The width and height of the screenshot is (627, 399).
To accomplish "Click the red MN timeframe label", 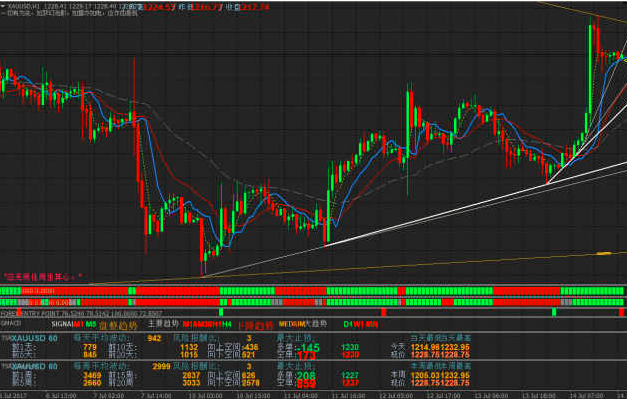I will point(371,324).
